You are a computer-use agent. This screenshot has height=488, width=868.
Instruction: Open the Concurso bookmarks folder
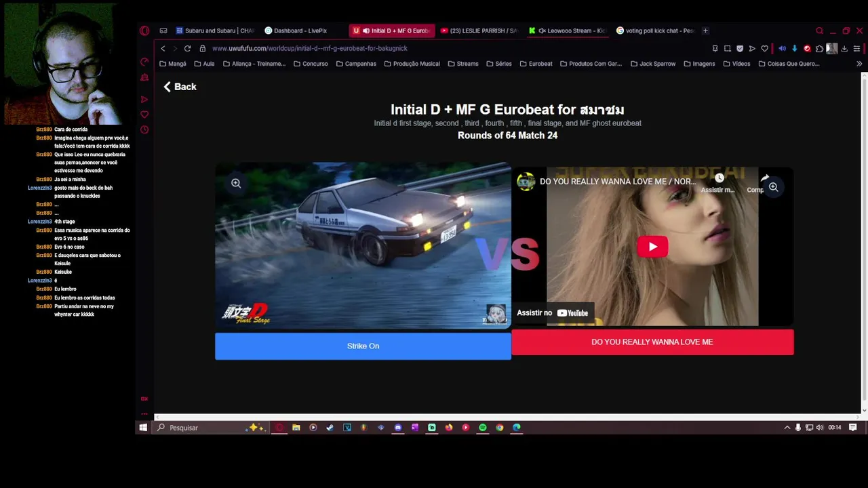click(x=311, y=64)
